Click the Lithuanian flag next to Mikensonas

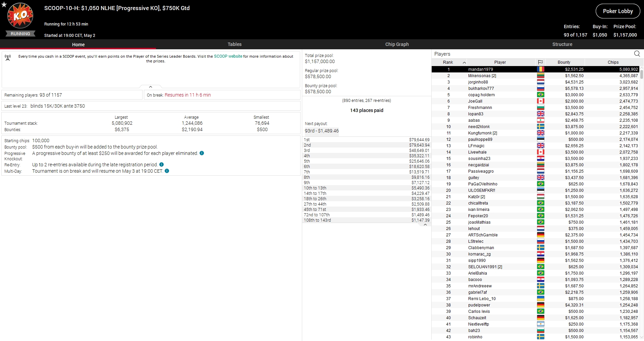tap(540, 76)
